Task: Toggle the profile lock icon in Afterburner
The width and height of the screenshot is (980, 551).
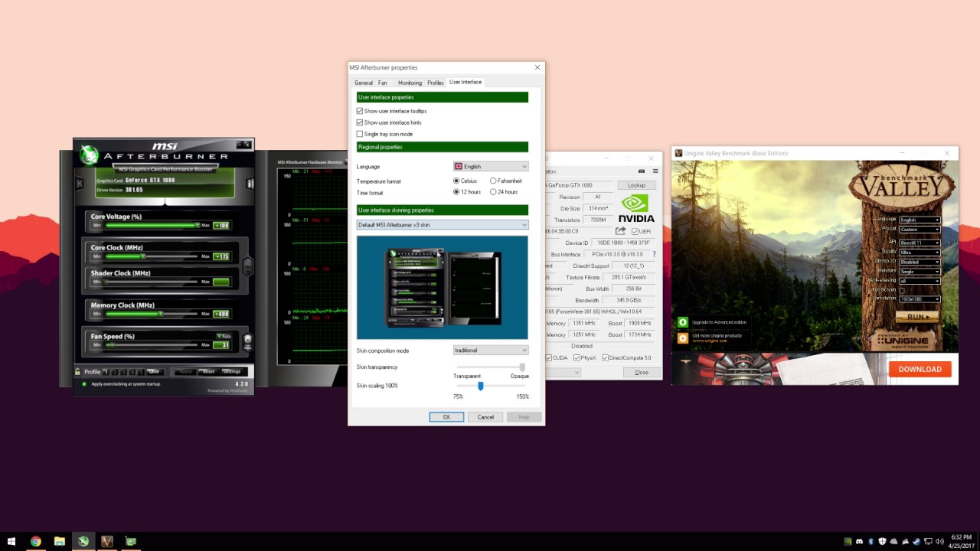Action: (78, 372)
